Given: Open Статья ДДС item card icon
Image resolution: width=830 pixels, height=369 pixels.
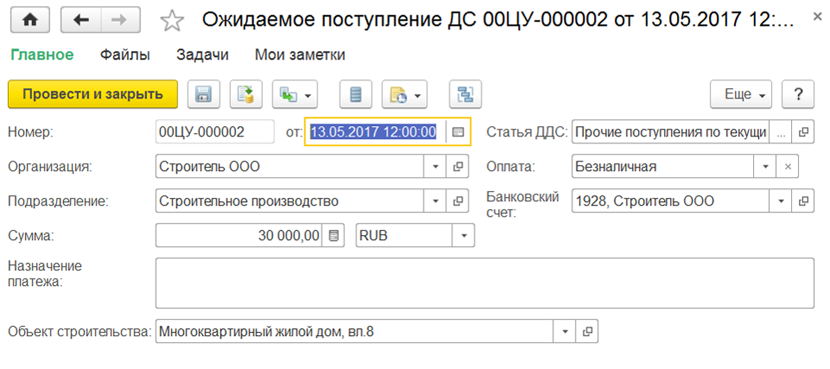Looking at the screenshot, I should (x=803, y=132).
